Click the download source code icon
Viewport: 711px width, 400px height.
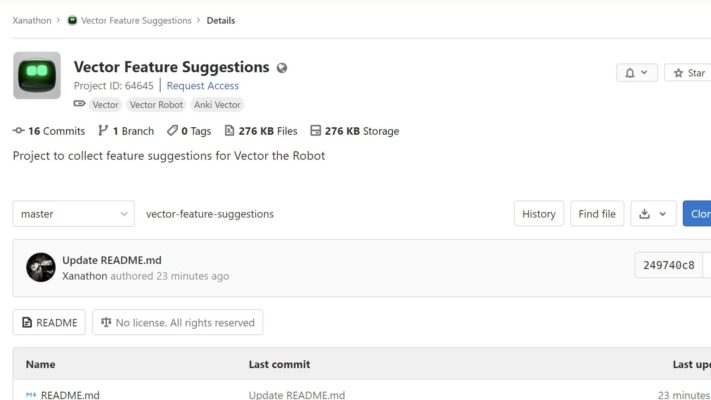644,214
